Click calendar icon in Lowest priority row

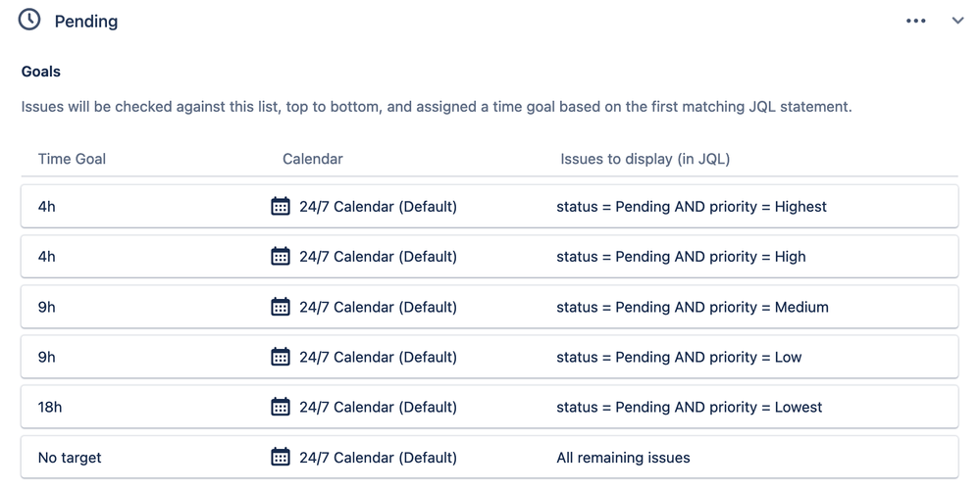coord(280,407)
